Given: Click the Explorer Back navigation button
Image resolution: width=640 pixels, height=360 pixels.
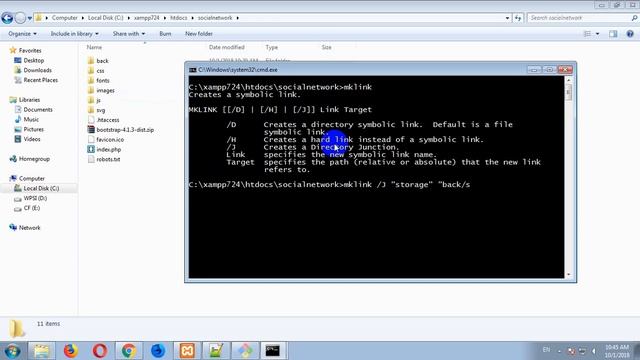Looking at the screenshot, I should point(7,18).
